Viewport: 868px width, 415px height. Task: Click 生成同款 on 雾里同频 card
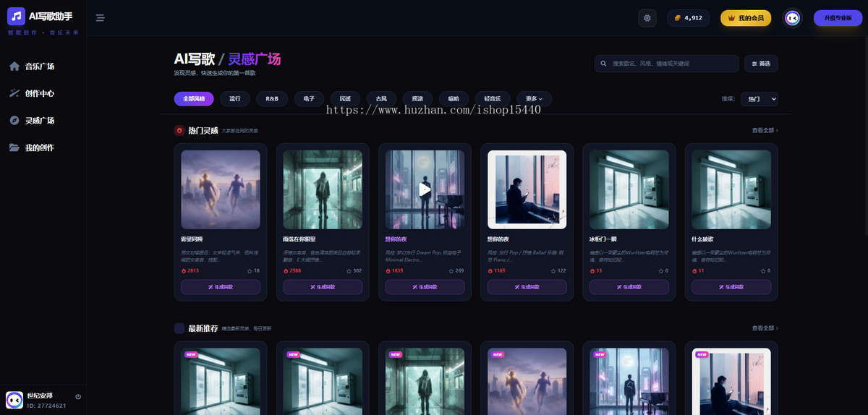point(221,287)
